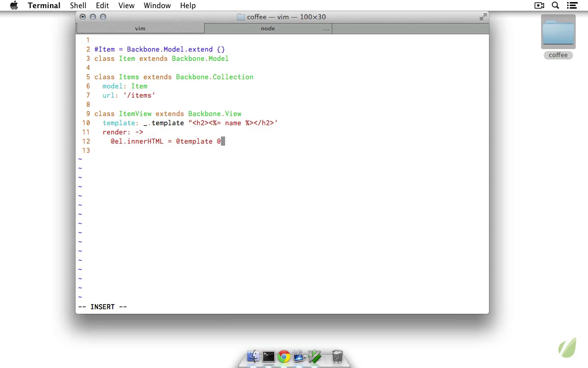
Task: Open Spotlight search magnifier
Action: 555,6
